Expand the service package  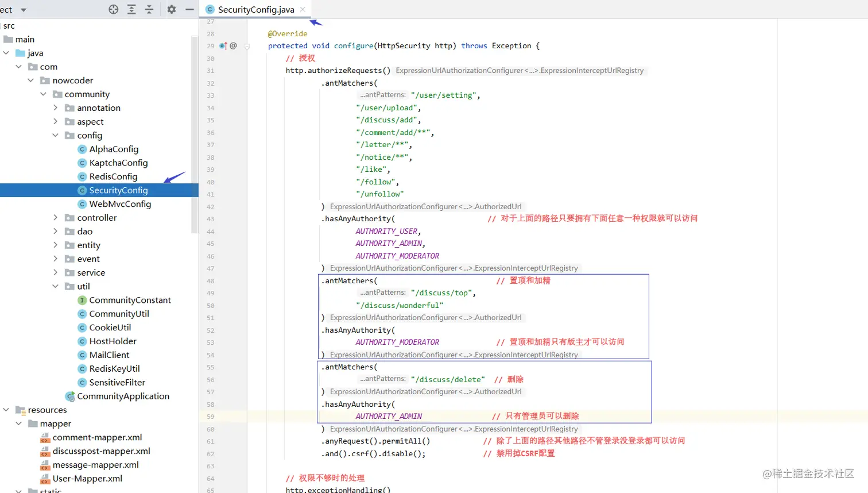(55, 273)
